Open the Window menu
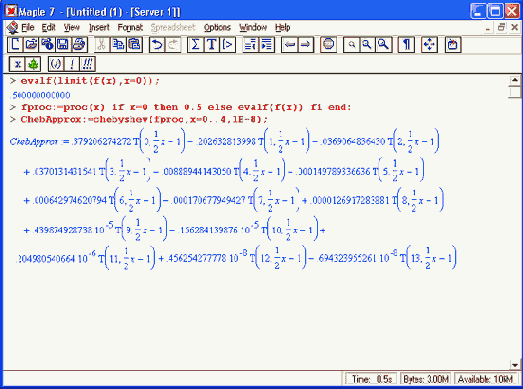Viewport: 523px width, 389px height. 253,27
